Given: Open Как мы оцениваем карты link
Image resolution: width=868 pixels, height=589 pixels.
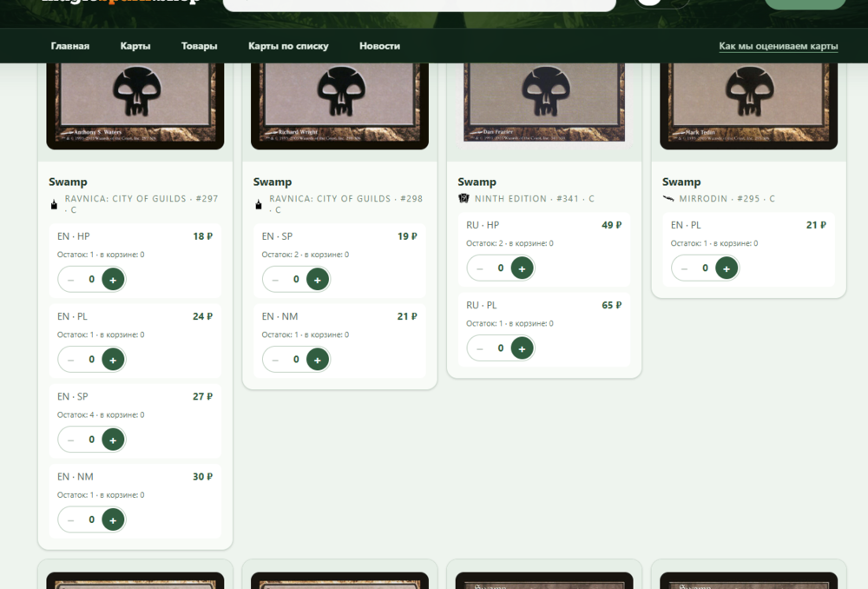Looking at the screenshot, I should click(x=779, y=46).
